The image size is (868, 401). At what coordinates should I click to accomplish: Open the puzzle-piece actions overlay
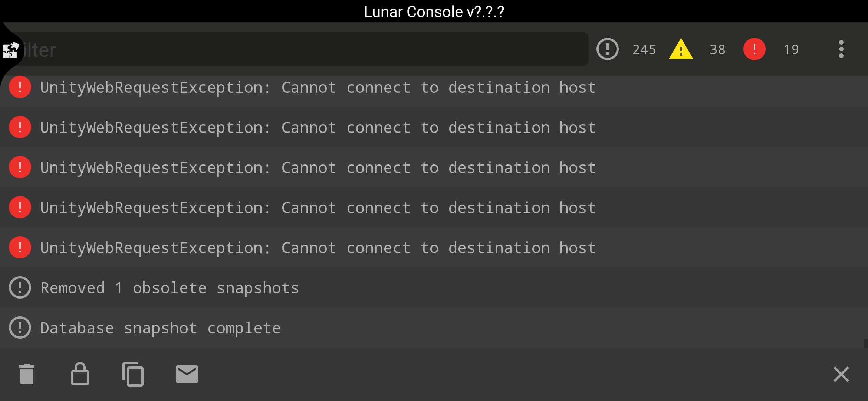pos(11,50)
